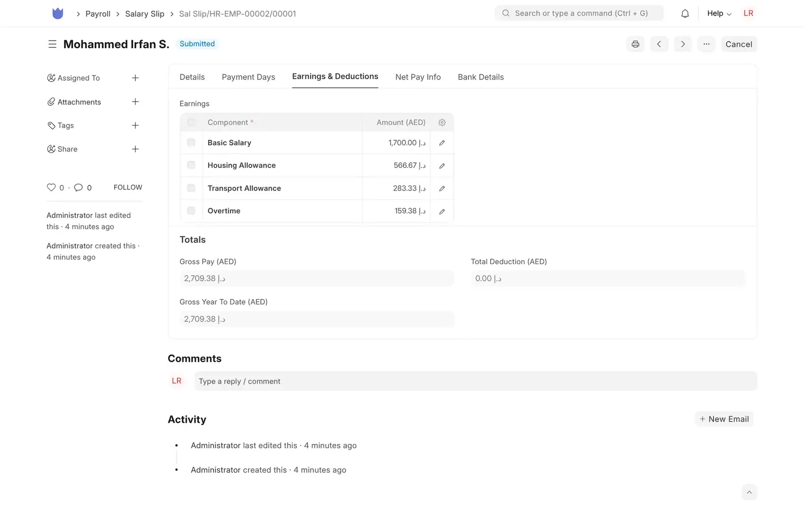Like this document heart icon
The width and height of the screenshot is (812, 508).
click(51, 187)
